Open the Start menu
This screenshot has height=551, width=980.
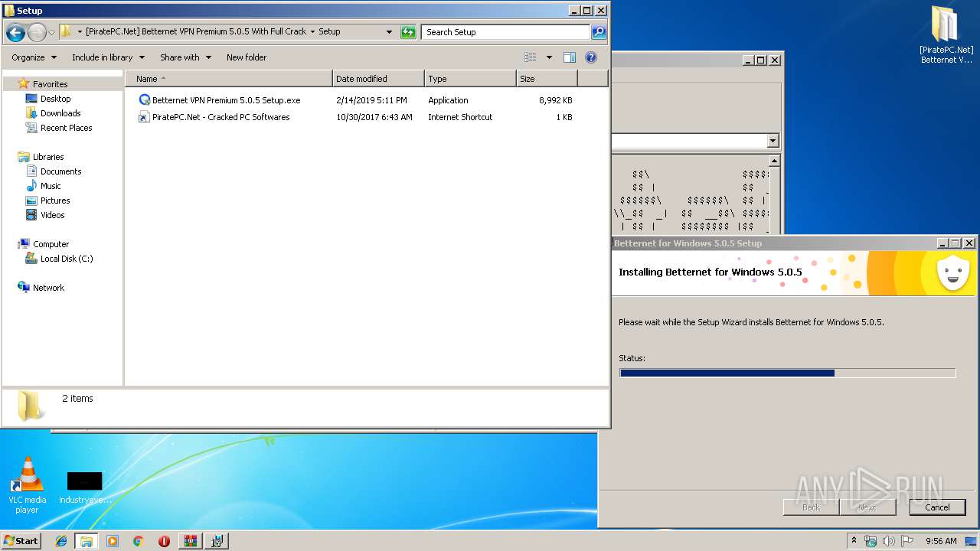pos(21,540)
